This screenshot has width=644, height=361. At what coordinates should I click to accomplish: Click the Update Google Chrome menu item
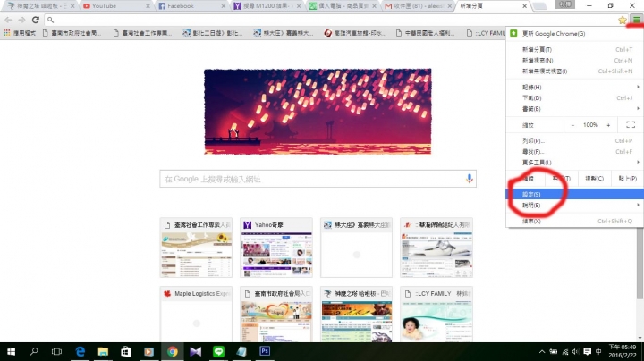point(574,34)
